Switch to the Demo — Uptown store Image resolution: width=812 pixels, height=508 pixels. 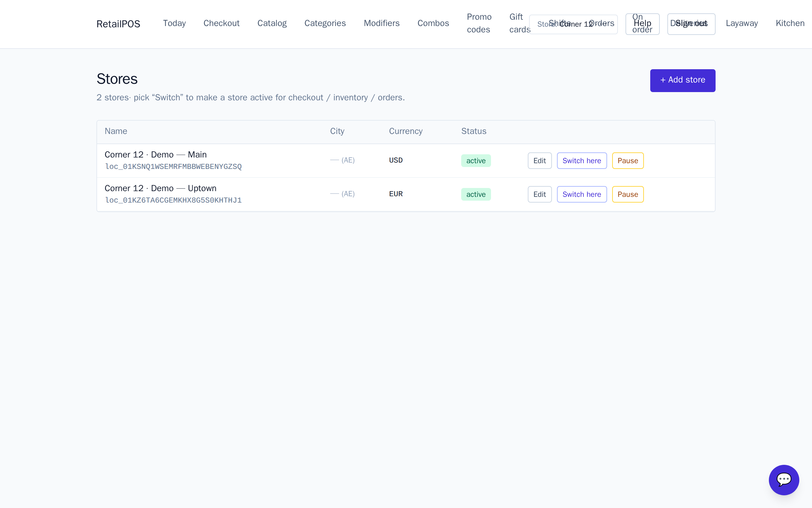[x=581, y=194]
